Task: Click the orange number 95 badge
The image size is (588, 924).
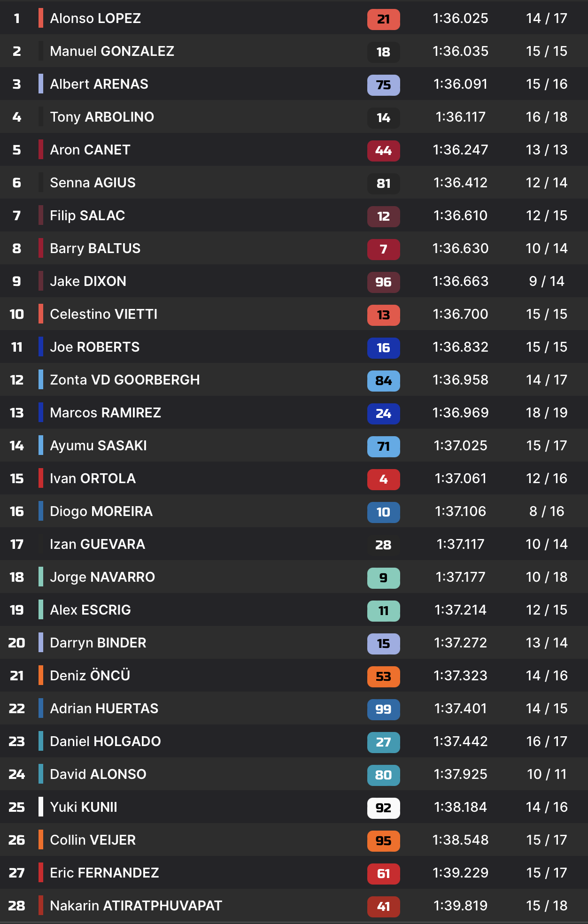Action: click(x=383, y=841)
